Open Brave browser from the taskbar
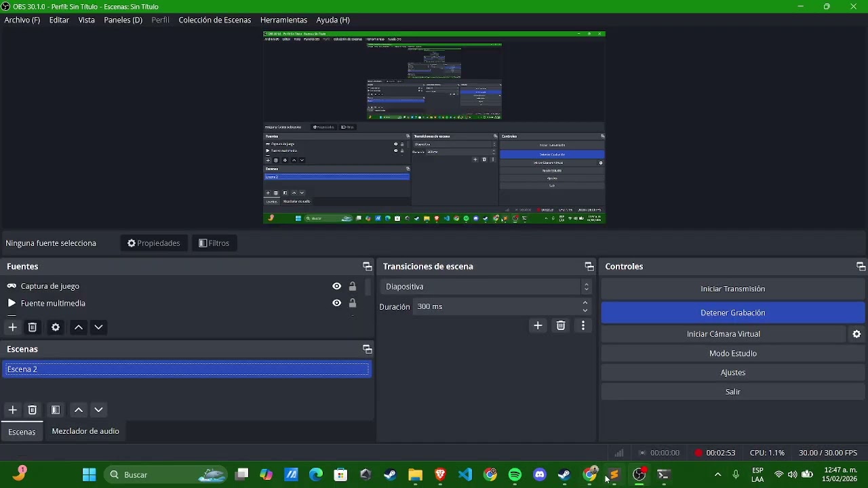Viewport: 868px width, 488px height. point(440,474)
